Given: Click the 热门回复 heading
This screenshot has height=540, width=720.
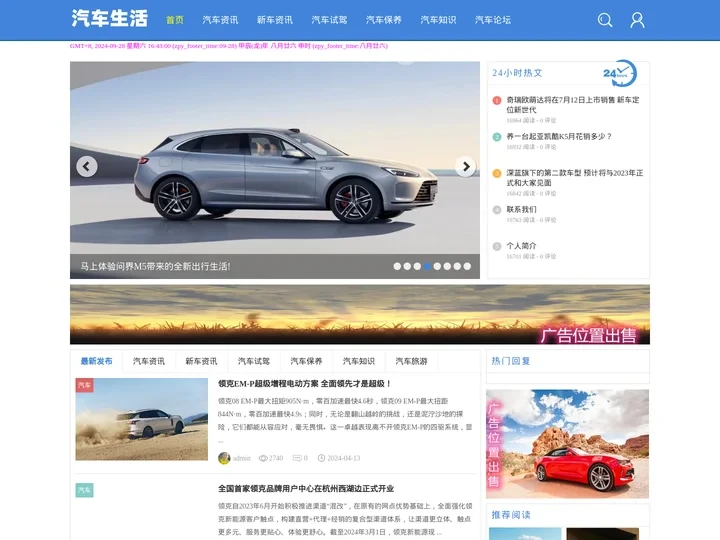Looking at the screenshot, I should [x=511, y=361].
